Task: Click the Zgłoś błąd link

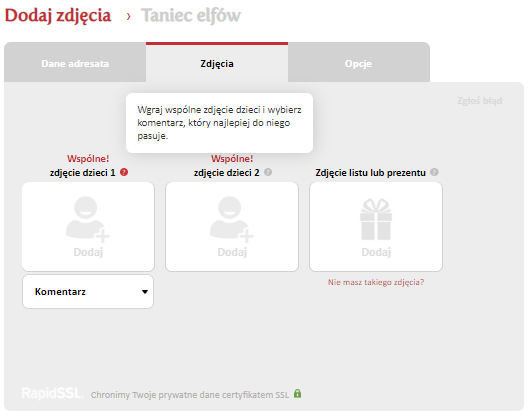Action: [x=479, y=101]
